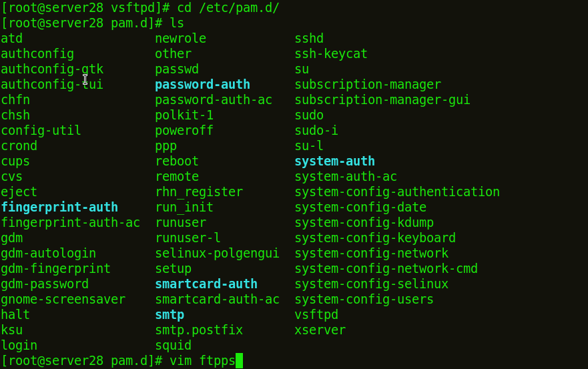The width and height of the screenshot is (588, 369).
Task: Select the smtp.postfix file name
Action: pos(199,330)
